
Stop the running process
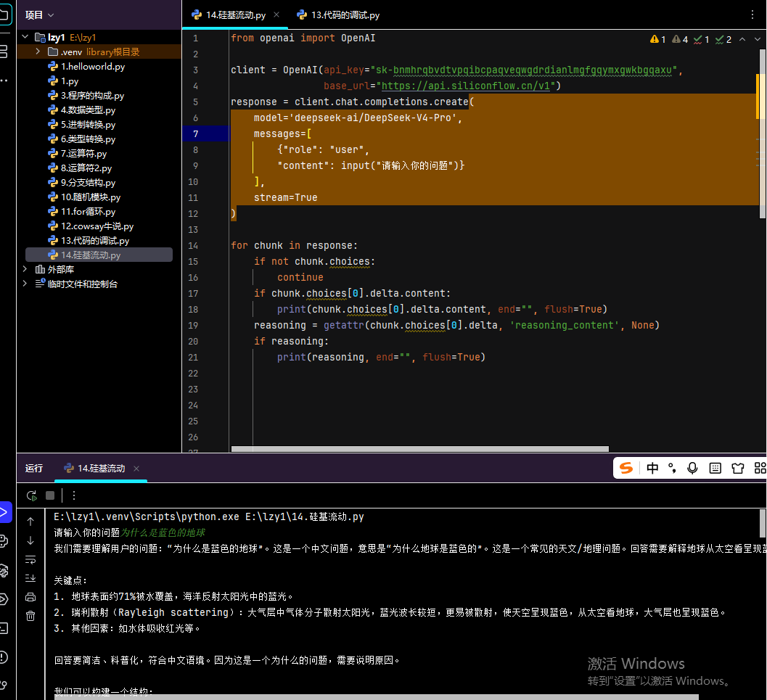pos(50,495)
